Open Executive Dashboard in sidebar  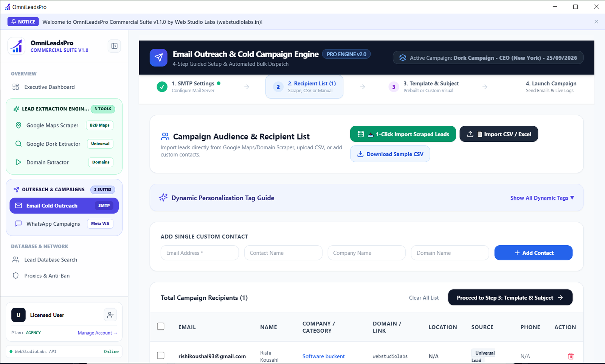[x=50, y=87]
